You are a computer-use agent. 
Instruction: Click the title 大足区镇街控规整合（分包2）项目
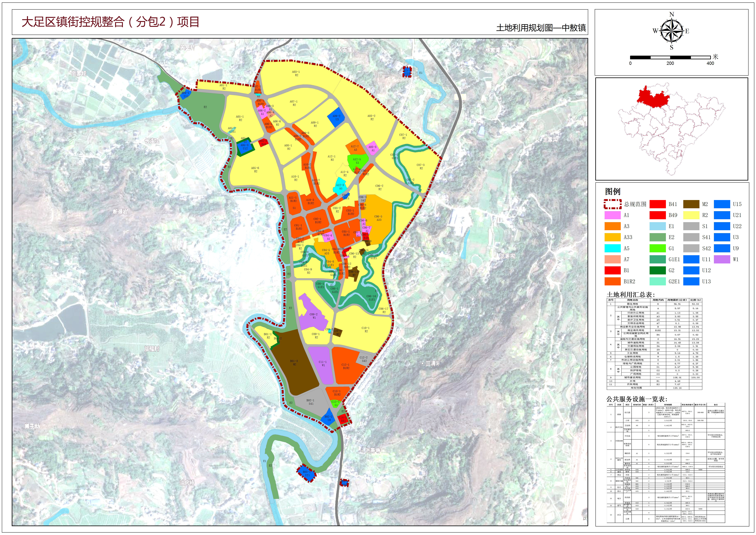[110, 22]
